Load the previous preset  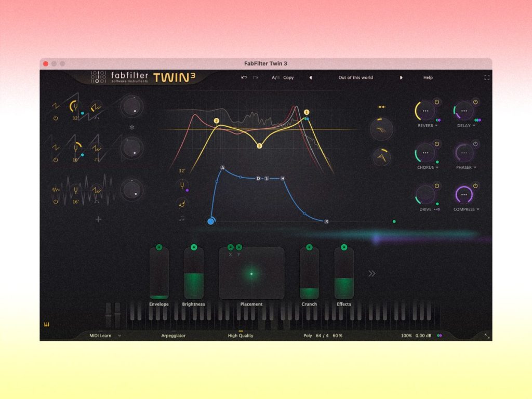pos(311,77)
